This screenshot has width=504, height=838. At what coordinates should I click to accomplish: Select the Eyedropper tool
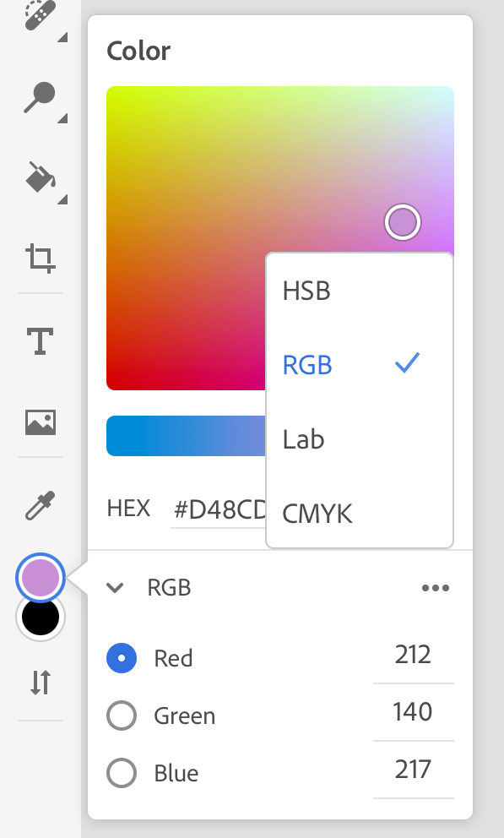[40, 505]
